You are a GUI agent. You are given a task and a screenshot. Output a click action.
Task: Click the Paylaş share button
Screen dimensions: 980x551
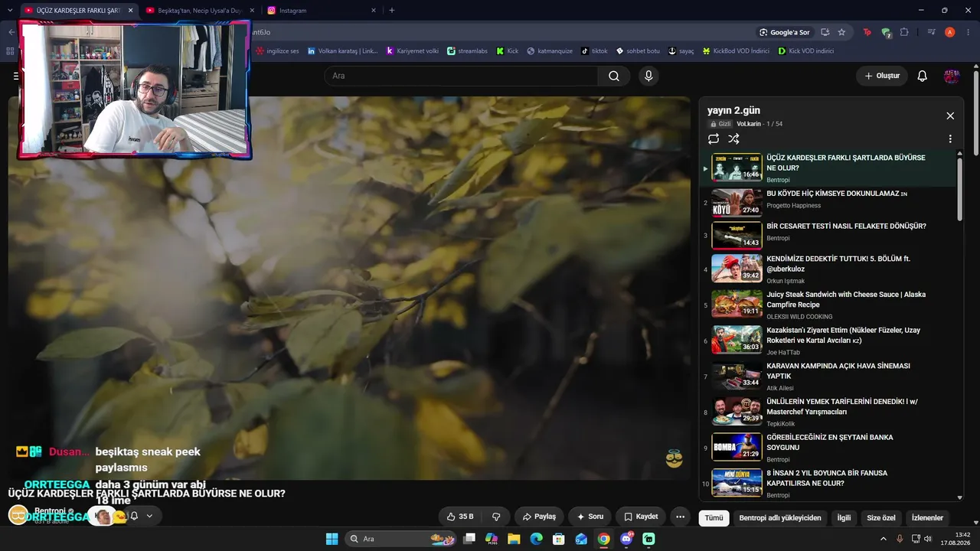click(x=539, y=517)
